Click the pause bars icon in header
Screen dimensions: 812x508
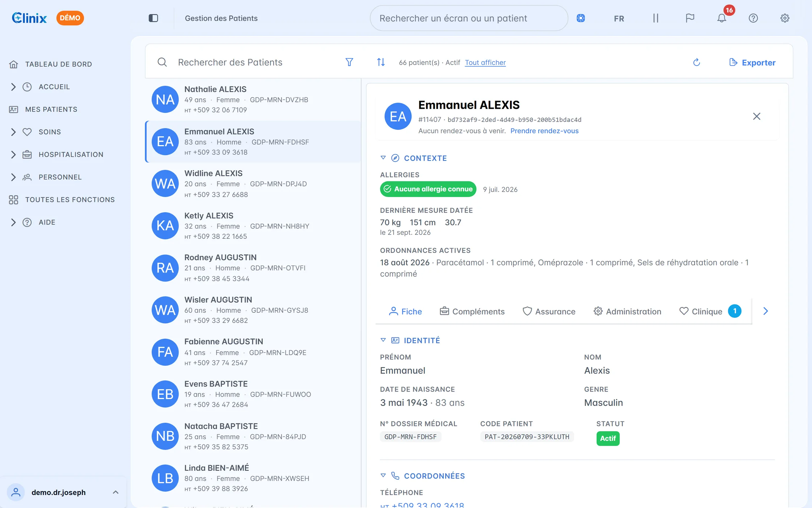655,18
